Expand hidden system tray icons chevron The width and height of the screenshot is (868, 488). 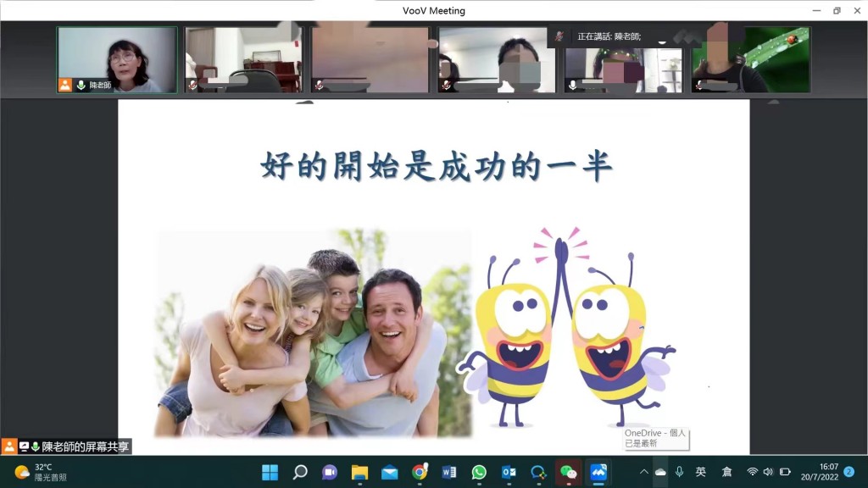(643, 472)
